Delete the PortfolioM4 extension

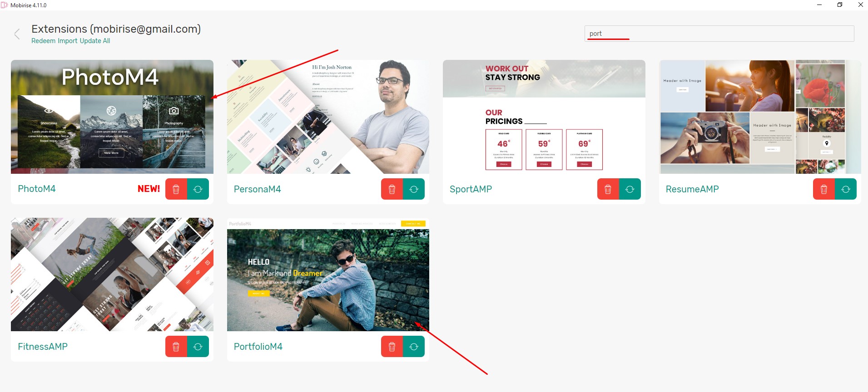(392, 347)
